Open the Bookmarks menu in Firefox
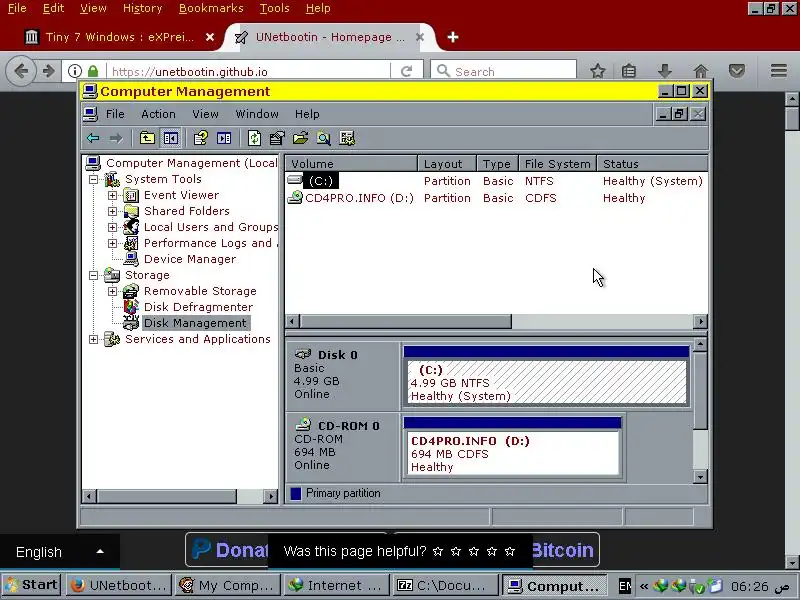Image resolution: width=800 pixels, height=600 pixels. pyautogui.click(x=211, y=8)
